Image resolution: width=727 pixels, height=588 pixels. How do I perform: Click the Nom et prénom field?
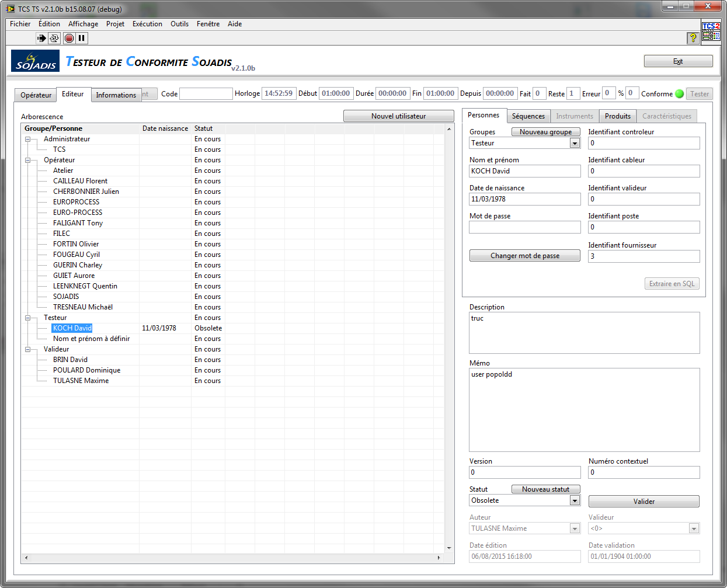coord(525,171)
